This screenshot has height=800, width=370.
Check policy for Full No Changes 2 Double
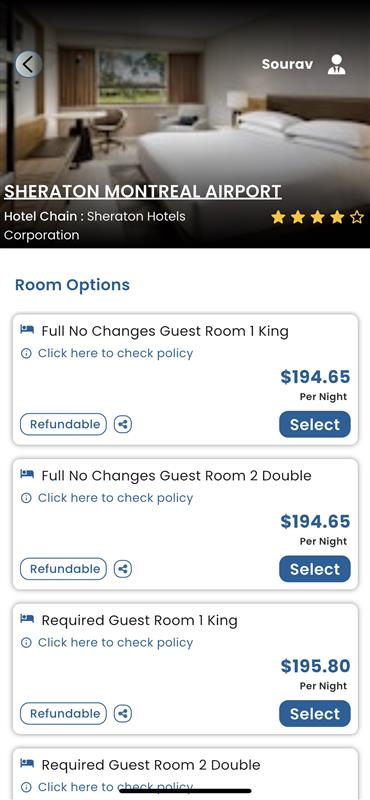115,498
